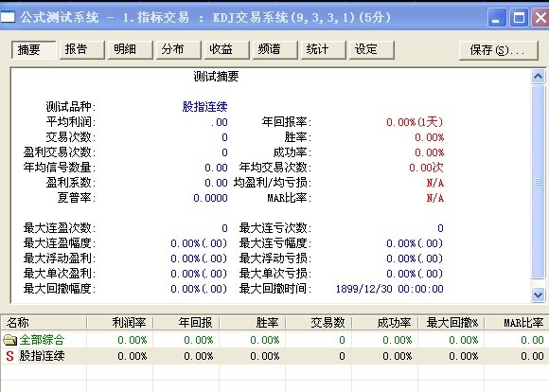The image size is (549, 392).
Task: Sort by the 年回报 column header
Action: 186,322
